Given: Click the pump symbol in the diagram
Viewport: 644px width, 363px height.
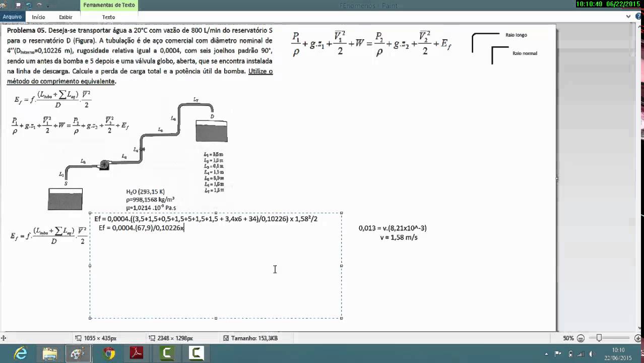Looking at the screenshot, I should [x=104, y=165].
